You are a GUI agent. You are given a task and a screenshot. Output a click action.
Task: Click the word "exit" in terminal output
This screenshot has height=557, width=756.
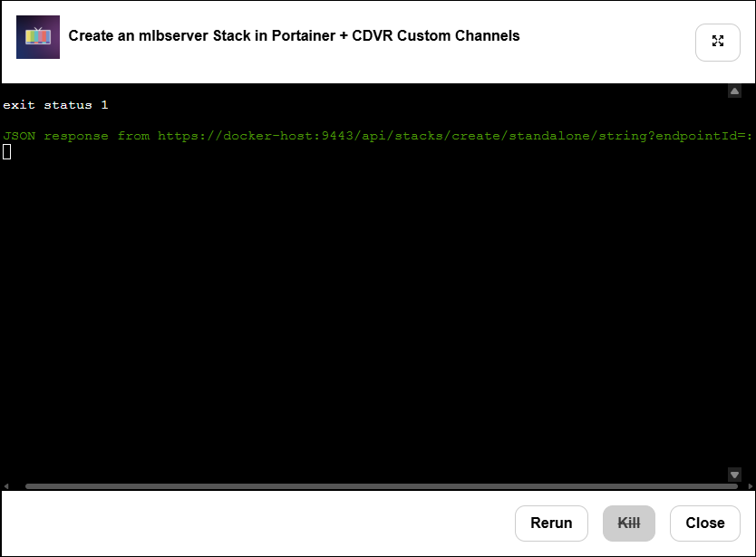(19, 105)
